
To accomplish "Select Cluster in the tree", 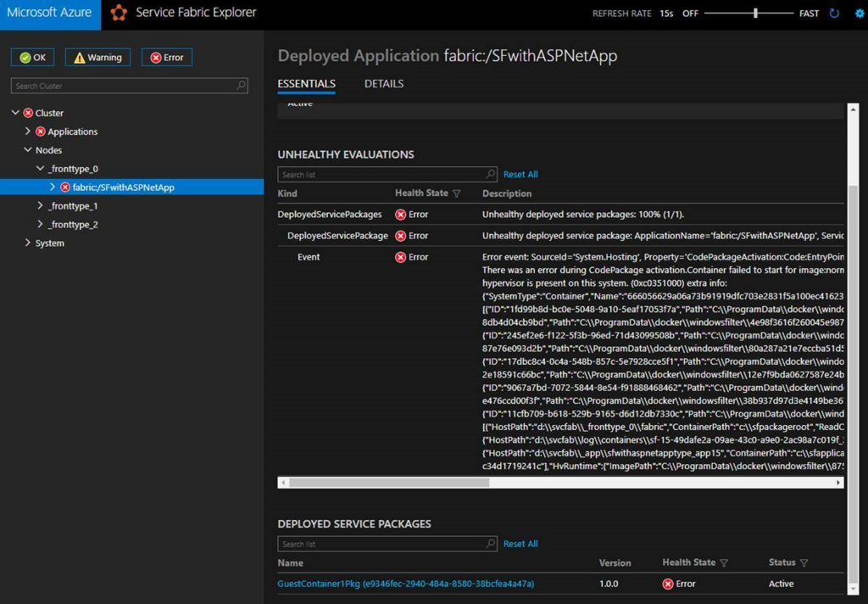I will pyautogui.click(x=49, y=113).
